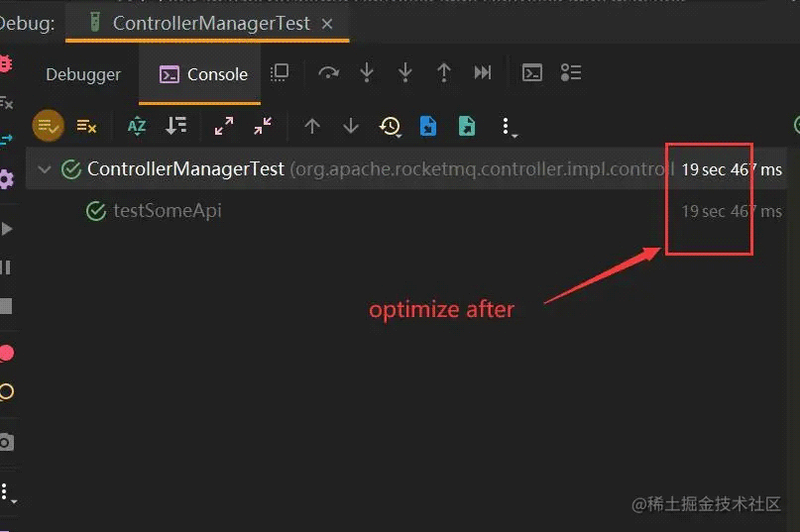Toggle the Show Passed tests filter
The width and height of the screenshot is (800, 532).
(48, 126)
